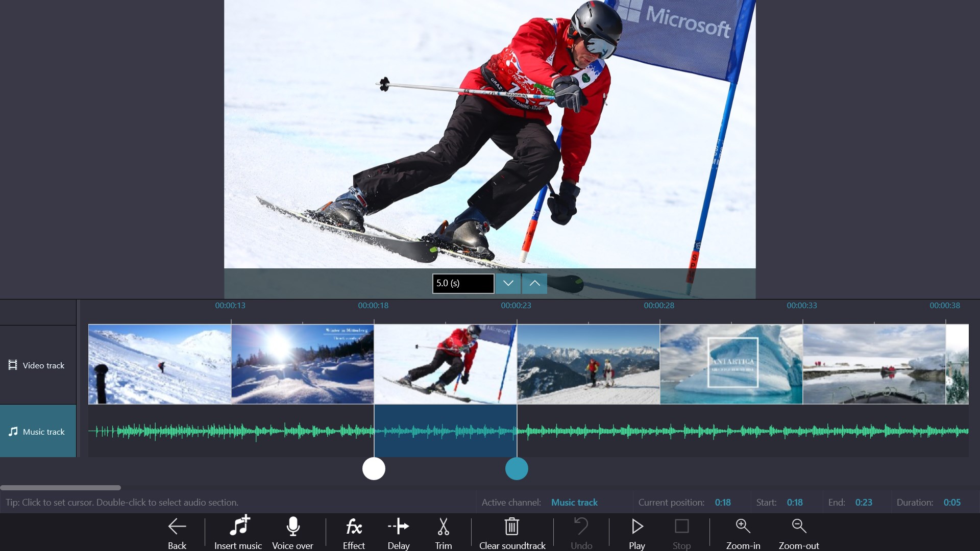Apply an audio Effect

[353, 532]
